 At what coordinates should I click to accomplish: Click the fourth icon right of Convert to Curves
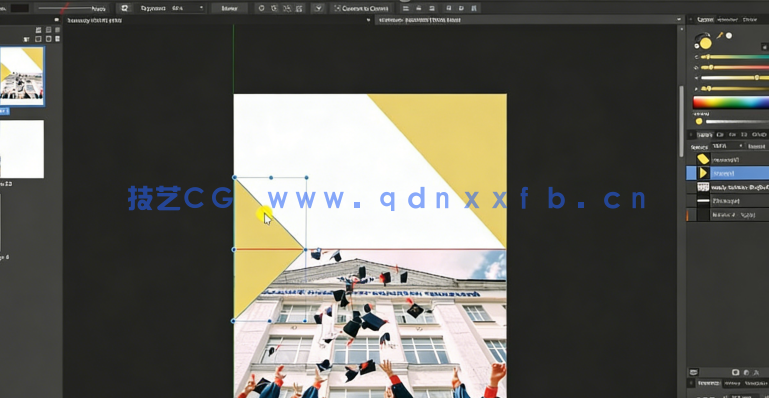click(449, 8)
